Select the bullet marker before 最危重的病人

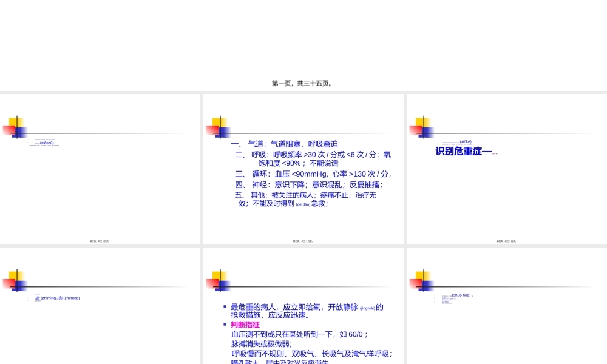click(x=225, y=306)
